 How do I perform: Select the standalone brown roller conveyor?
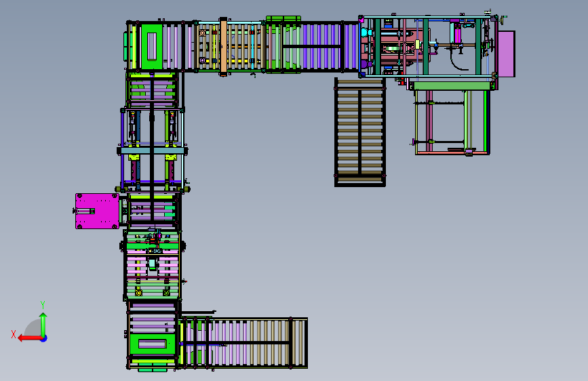tap(360, 132)
